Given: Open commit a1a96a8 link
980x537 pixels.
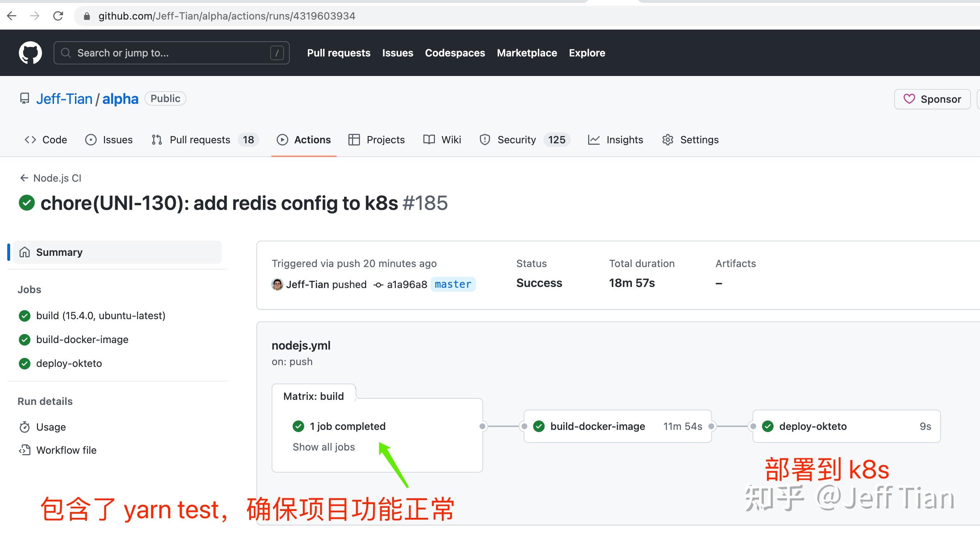Looking at the screenshot, I should tap(407, 284).
